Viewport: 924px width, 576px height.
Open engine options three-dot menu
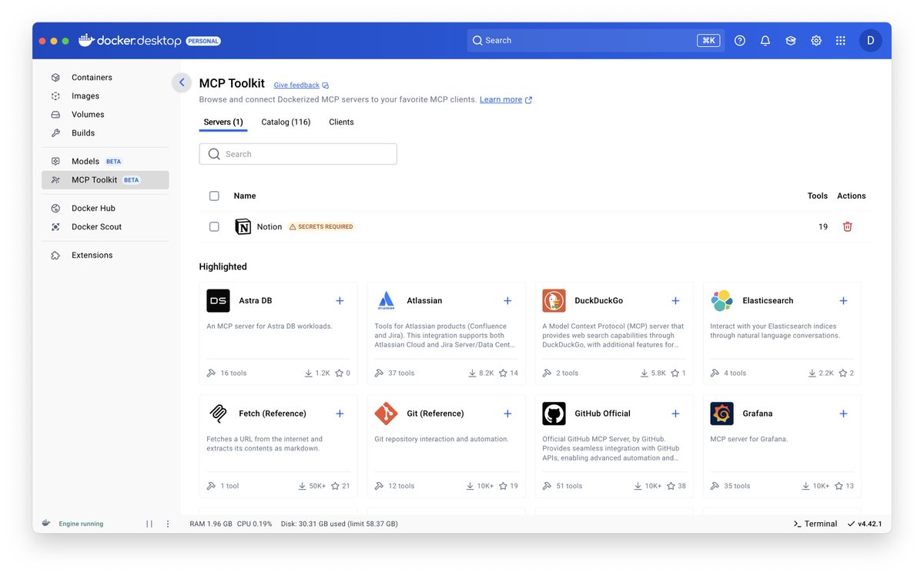pyautogui.click(x=168, y=524)
